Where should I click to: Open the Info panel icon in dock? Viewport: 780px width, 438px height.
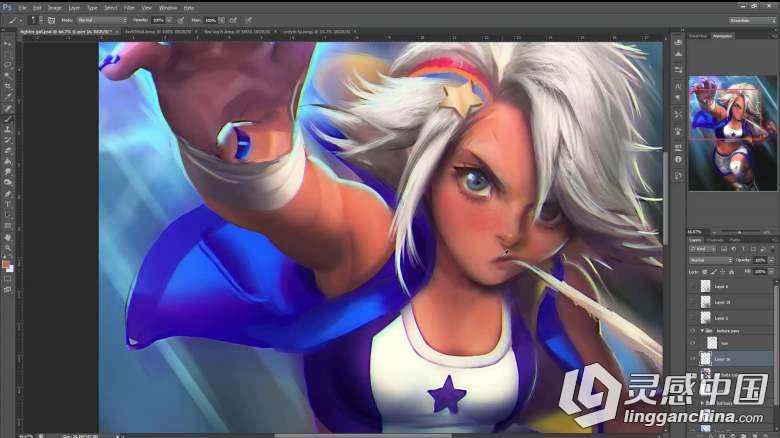click(x=678, y=159)
